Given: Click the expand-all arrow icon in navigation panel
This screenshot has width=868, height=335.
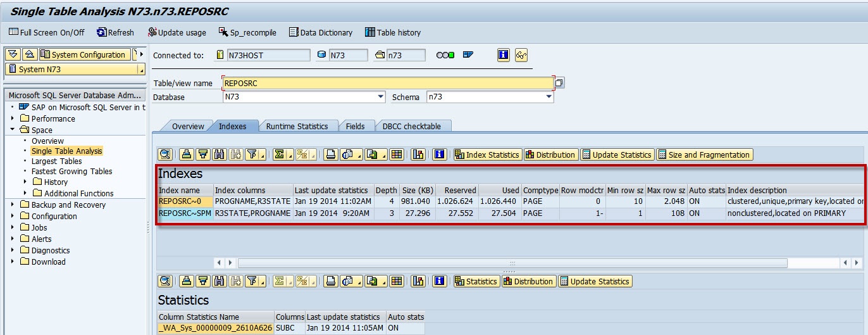Looking at the screenshot, I should coord(13,54).
